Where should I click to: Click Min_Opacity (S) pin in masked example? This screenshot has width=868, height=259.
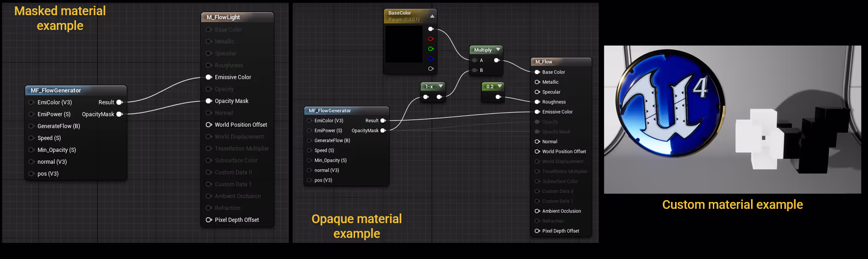31,150
